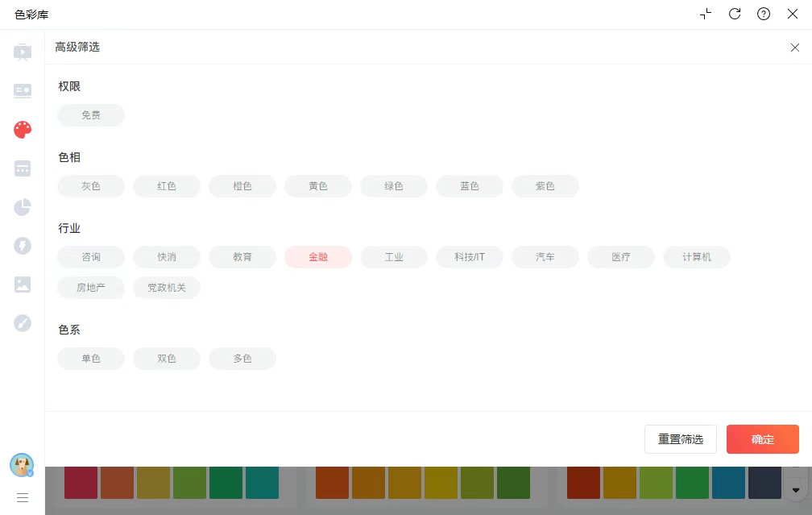Click the navy swatch in right palette
Viewport: 812px width, 515px height.
(x=765, y=483)
